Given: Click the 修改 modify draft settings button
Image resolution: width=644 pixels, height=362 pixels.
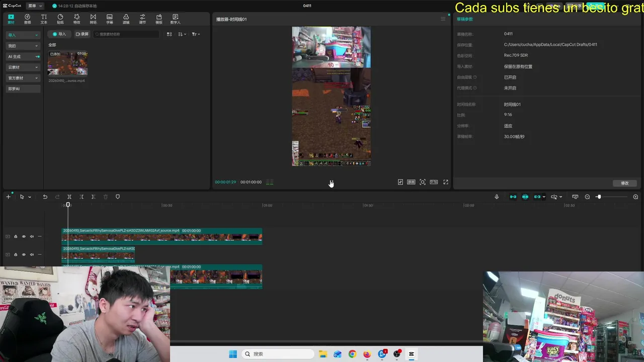Looking at the screenshot, I should point(625,183).
